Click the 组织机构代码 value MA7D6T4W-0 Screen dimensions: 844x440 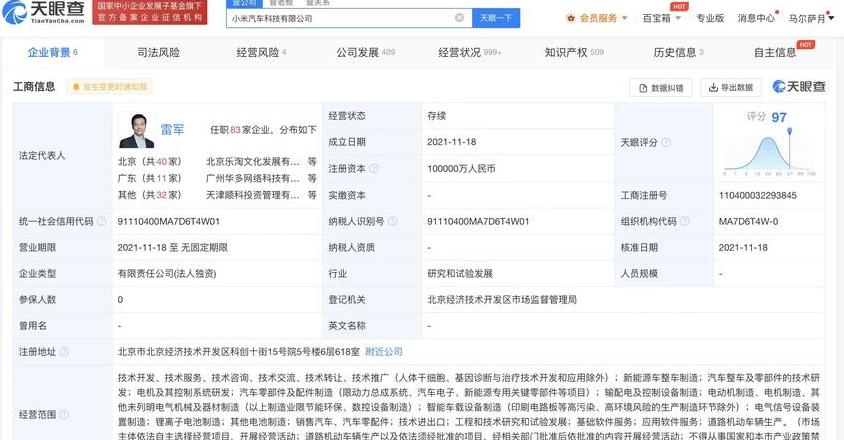point(748,221)
